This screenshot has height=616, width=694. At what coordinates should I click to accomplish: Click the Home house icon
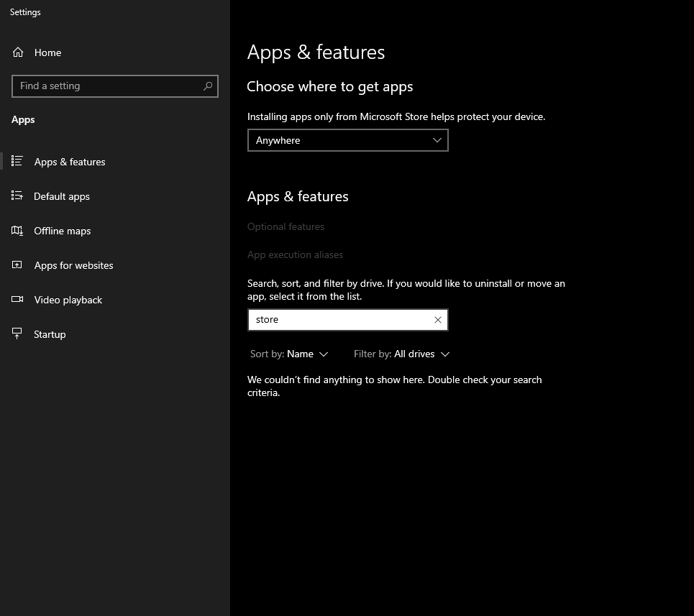click(18, 52)
